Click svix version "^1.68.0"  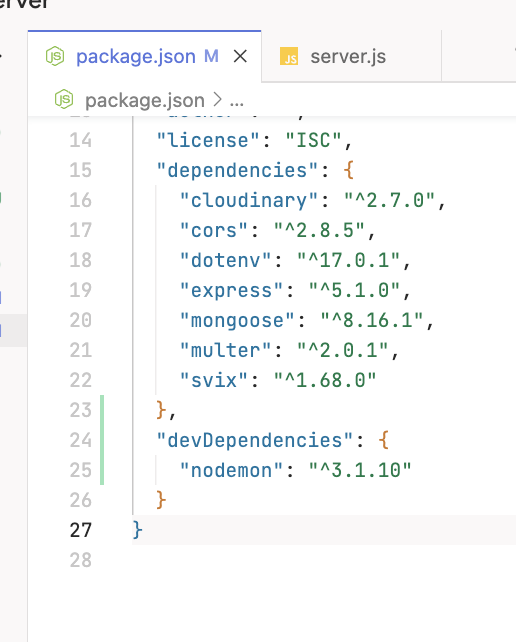pos(325,380)
